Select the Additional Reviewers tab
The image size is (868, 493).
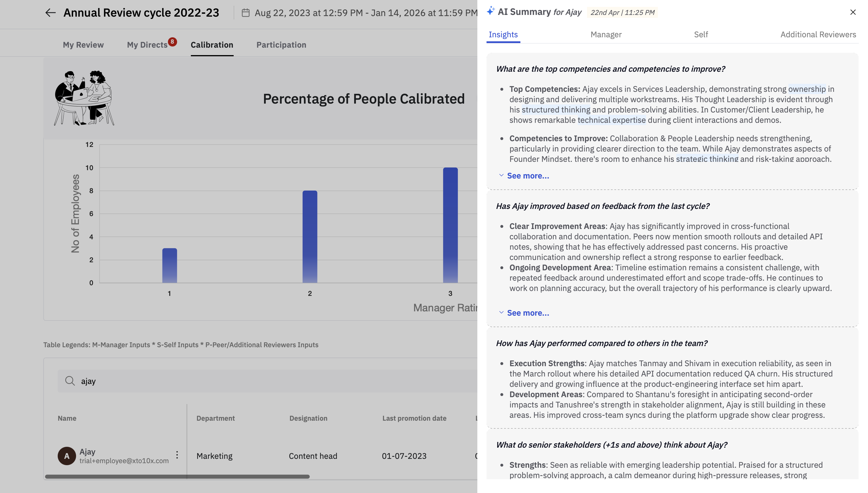coord(818,34)
